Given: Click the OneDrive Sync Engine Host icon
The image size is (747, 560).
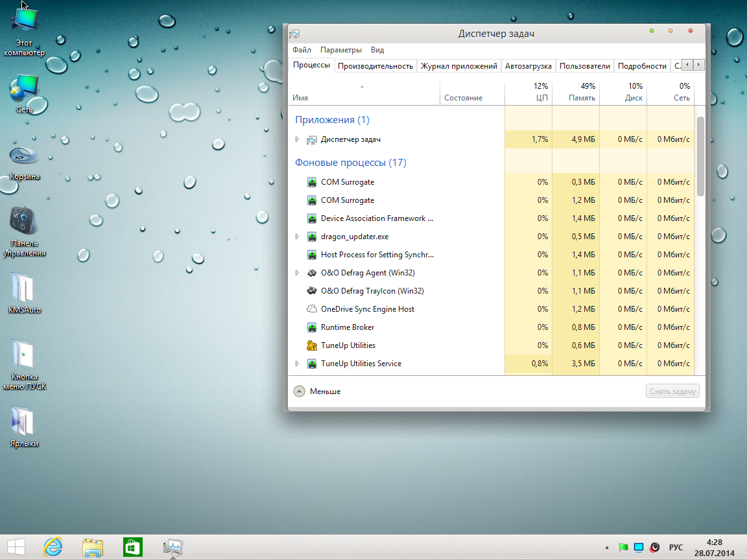Looking at the screenshot, I should point(311,309).
